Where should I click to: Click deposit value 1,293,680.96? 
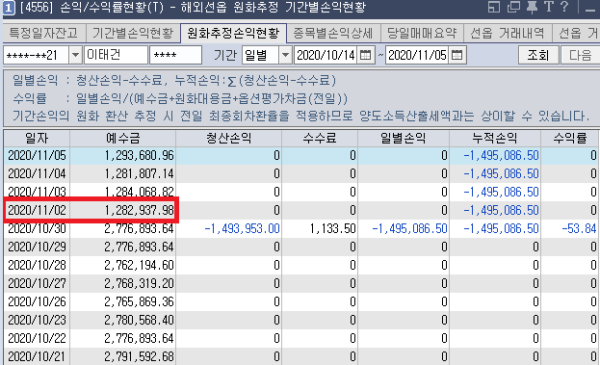139,156
